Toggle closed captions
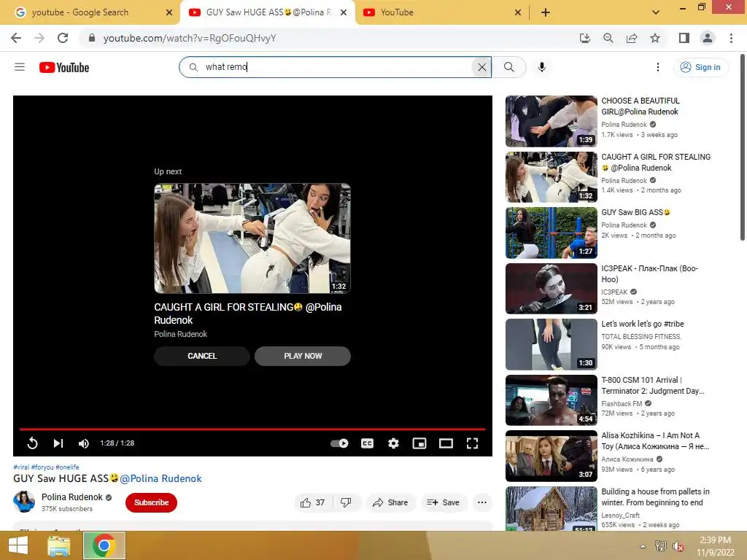The width and height of the screenshot is (747, 560). pyautogui.click(x=368, y=443)
